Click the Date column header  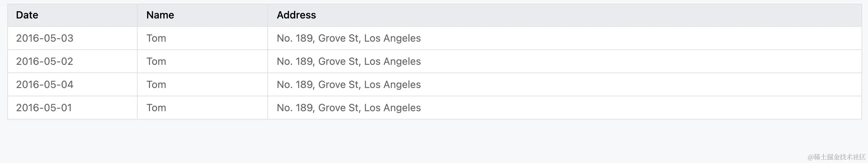(72, 15)
